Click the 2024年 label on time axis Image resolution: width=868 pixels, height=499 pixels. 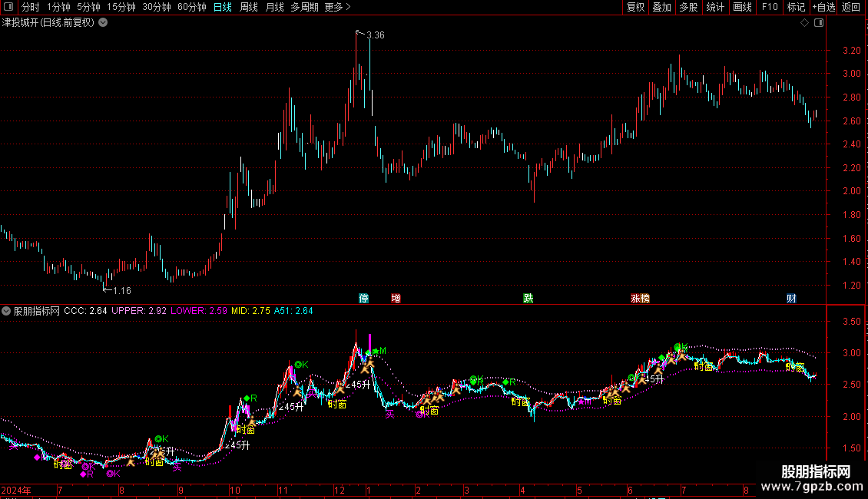coord(16,490)
